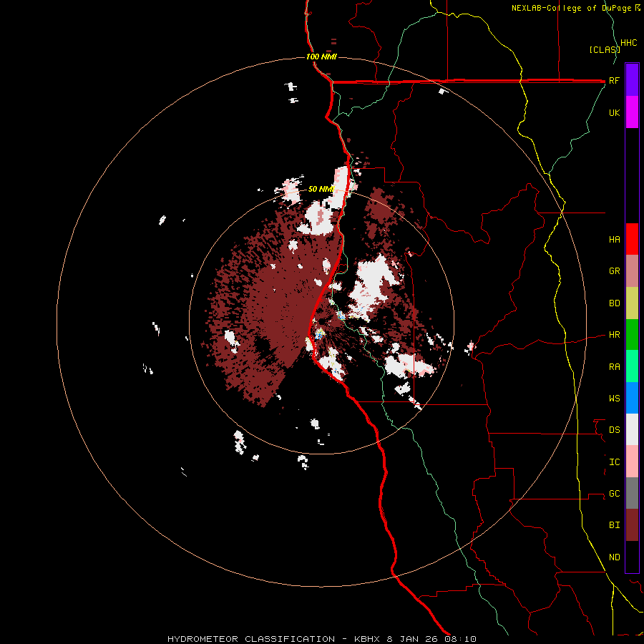
Task: Click the '8 JAN 26' date text
Action: point(412,639)
